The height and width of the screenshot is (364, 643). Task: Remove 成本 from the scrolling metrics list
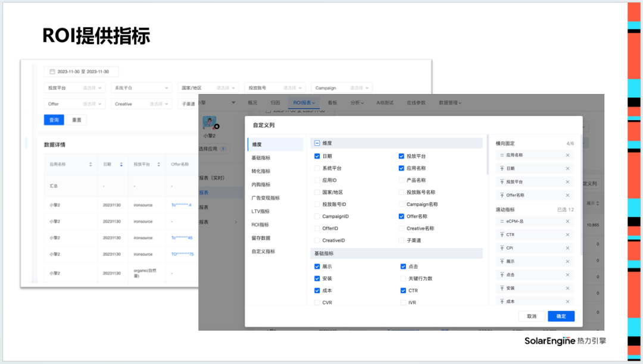point(567,301)
